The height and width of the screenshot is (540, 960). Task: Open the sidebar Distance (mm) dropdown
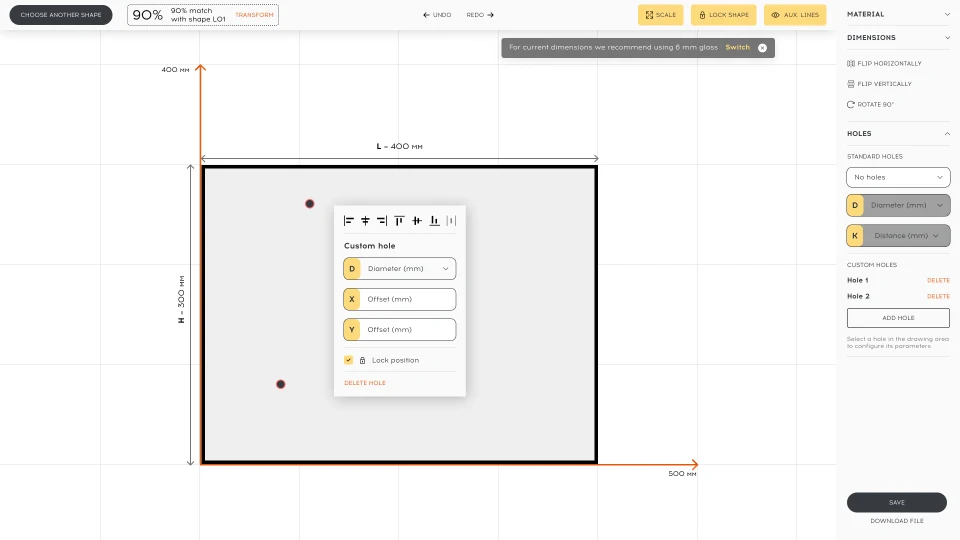[898, 236]
